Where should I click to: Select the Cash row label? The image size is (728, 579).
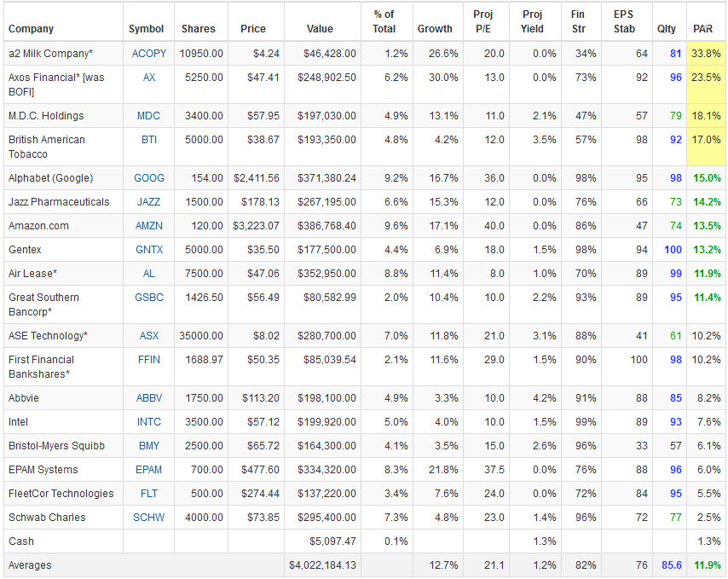[x=21, y=541]
